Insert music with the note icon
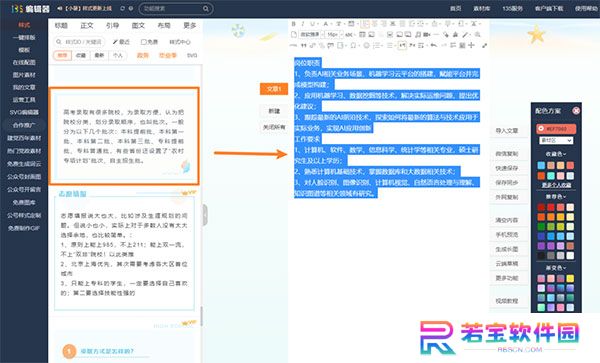Image resolution: width=600 pixels, height=363 pixels. point(418,34)
